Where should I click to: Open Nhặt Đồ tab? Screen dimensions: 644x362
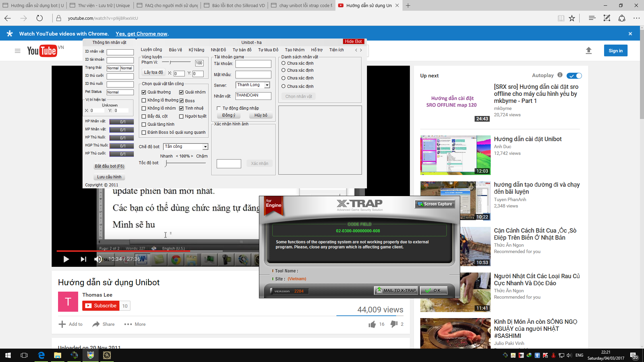point(218,50)
